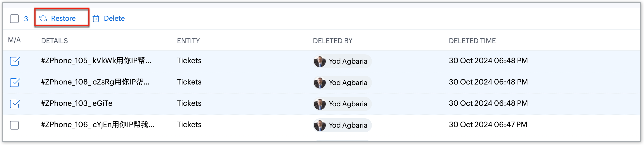
Task: Click the Restore button label
Action: [63, 18]
